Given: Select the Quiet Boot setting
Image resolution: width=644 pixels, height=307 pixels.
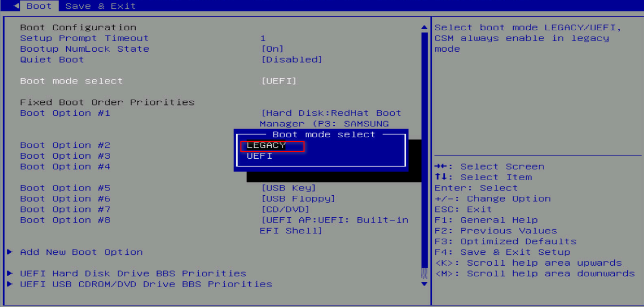Looking at the screenshot, I should click(x=52, y=60).
